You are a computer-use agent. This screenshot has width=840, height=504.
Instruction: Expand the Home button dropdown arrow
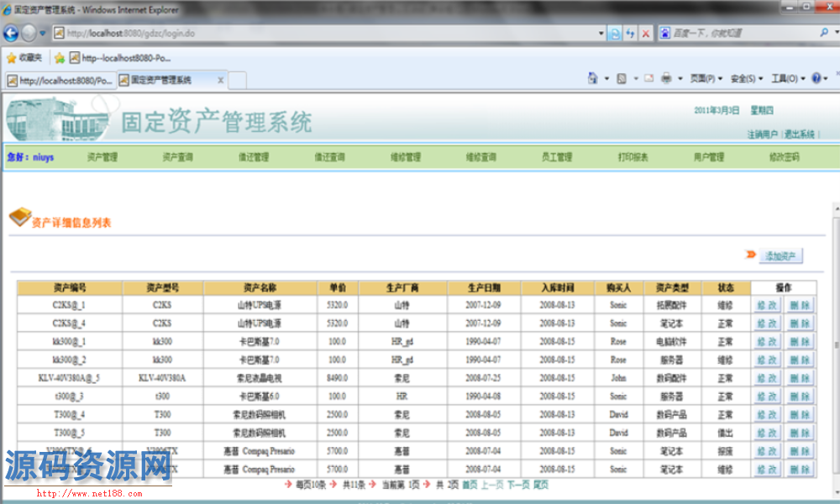pyautogui.click(x=607, y=79)
